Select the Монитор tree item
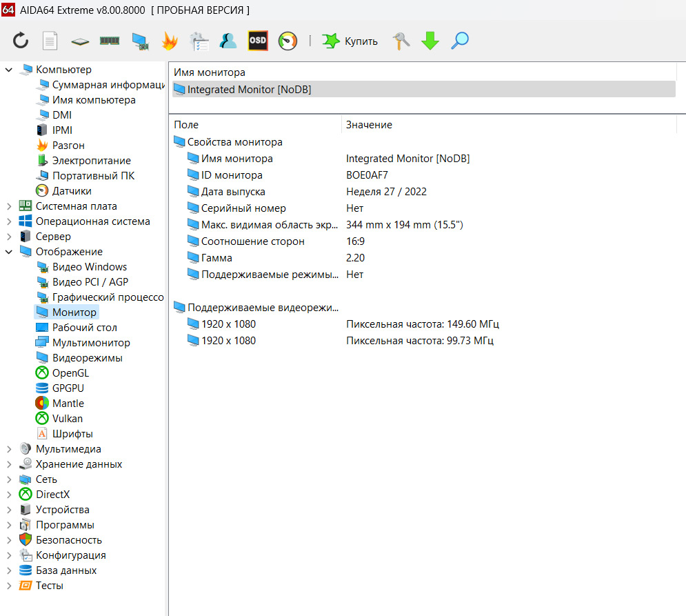This screenshot has width=686, height=616. (66, 312)
